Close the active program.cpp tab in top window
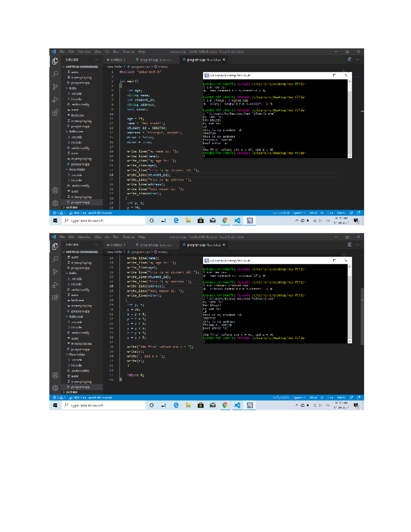Viewport: 411px width, 532px height. pos(224,60)
